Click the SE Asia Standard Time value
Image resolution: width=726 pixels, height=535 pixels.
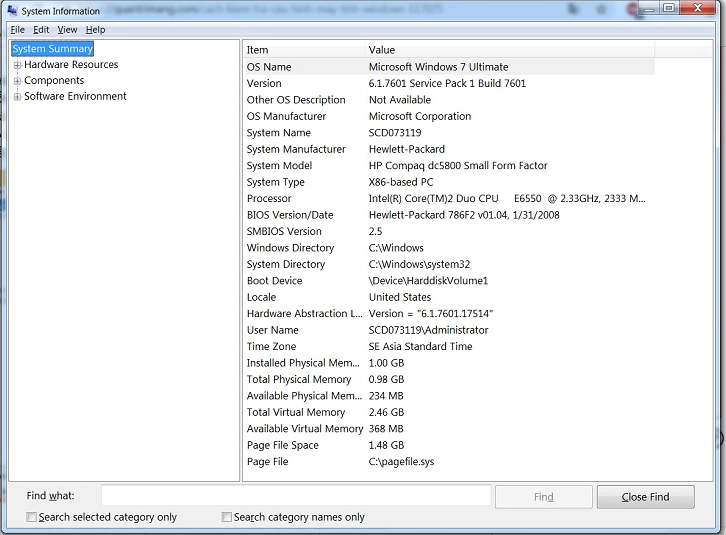click(x=420, y=346)
